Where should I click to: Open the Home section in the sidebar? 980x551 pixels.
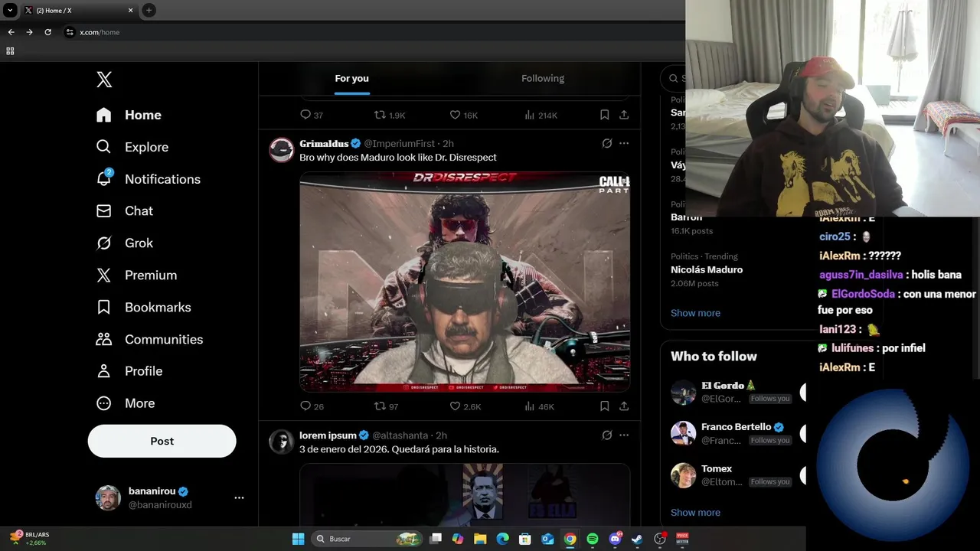(x=129, y=115)
